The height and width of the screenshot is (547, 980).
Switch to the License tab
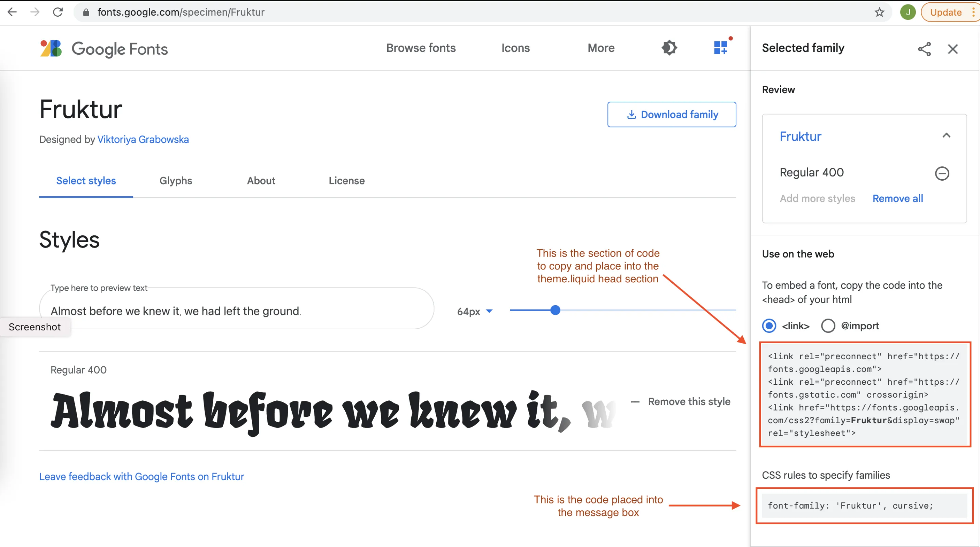(347, 181)
